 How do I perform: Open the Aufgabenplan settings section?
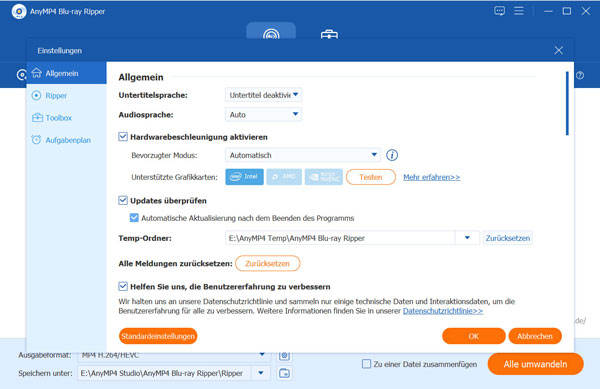67,140
